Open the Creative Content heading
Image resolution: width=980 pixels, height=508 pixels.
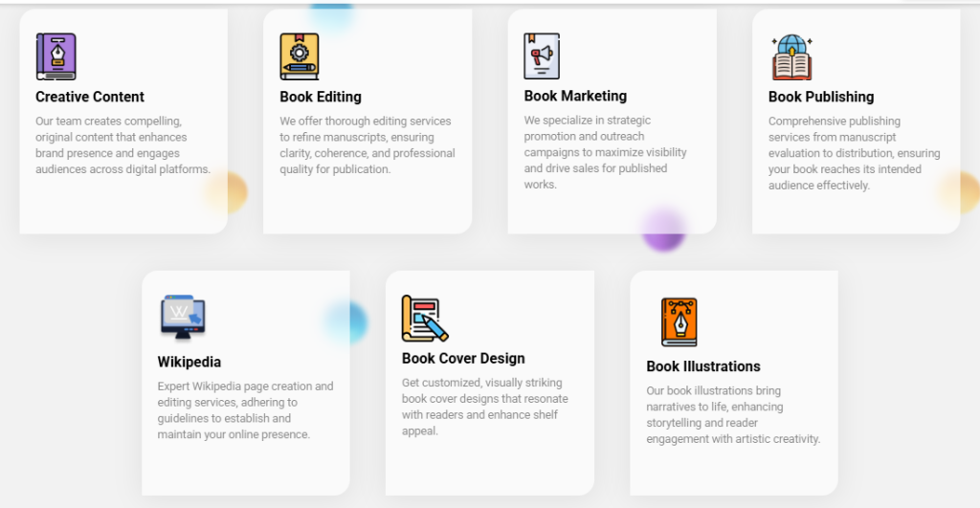coord(90,97)
